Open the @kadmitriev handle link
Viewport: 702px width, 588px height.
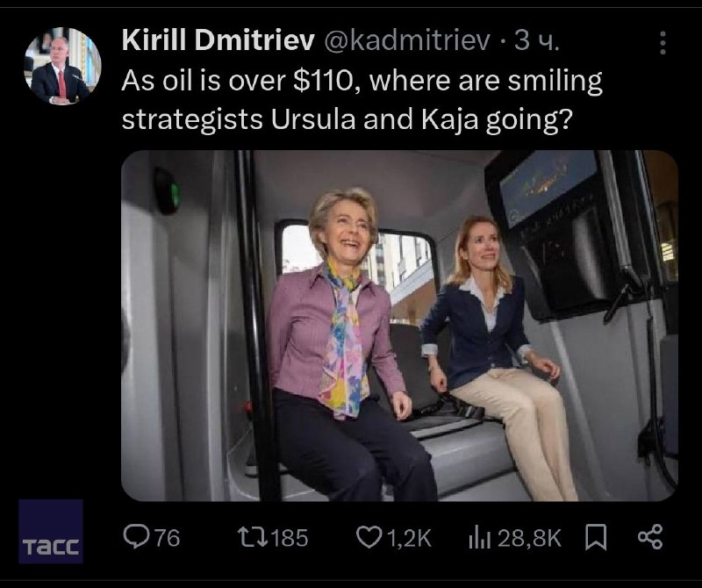[x=407, y=39]
